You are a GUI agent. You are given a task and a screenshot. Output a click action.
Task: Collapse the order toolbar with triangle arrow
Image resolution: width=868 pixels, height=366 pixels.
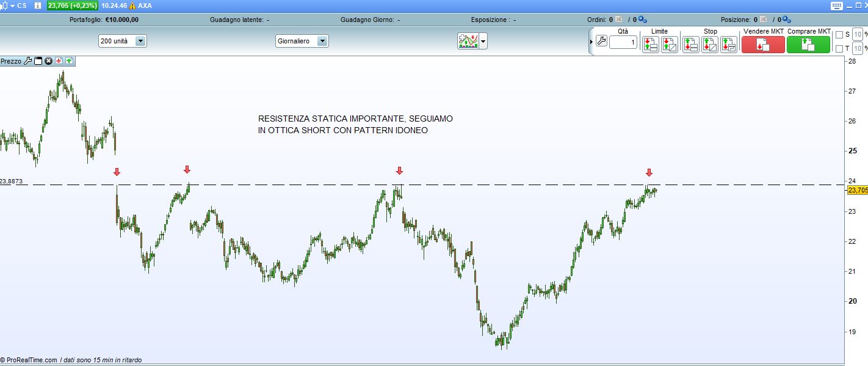591,42
